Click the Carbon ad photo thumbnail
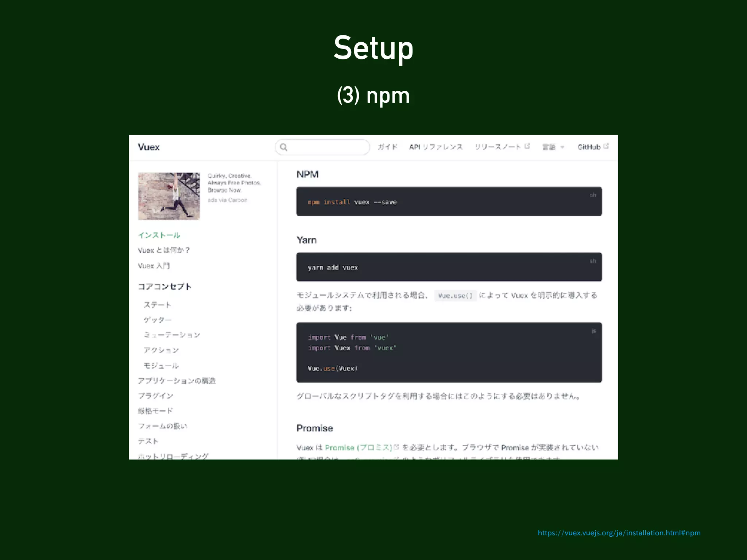This screenshot has height=560, width=747. [x=169, y=196]
